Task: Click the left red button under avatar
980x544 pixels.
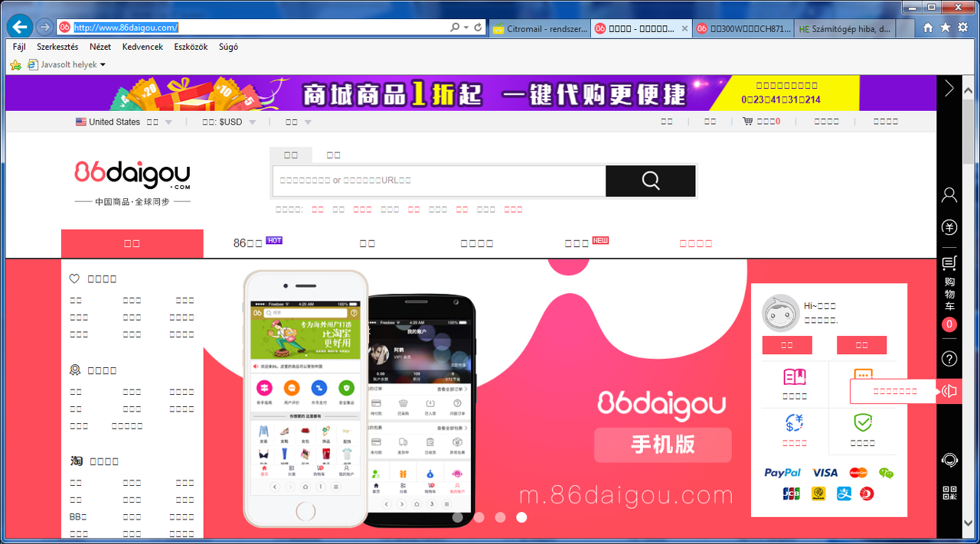Action: tap(787, 345)
